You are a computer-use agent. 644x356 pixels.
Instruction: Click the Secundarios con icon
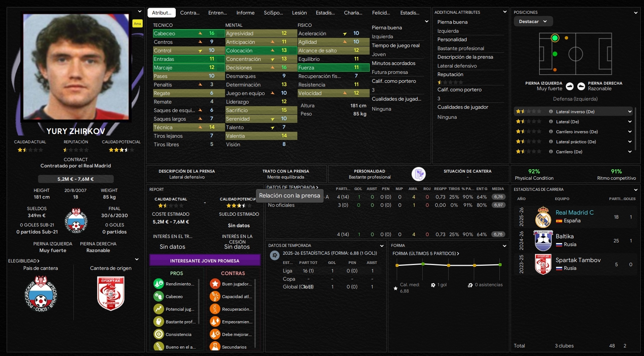pyautogui.click(x=215, y=347)
